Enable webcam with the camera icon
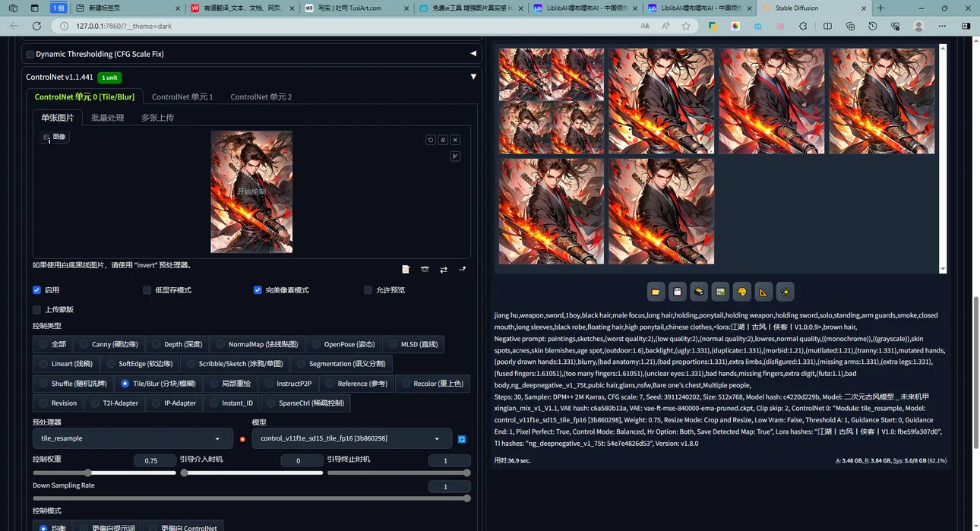Image resolution: width=980 pixels, height=531 pixels. pos(425,270)
